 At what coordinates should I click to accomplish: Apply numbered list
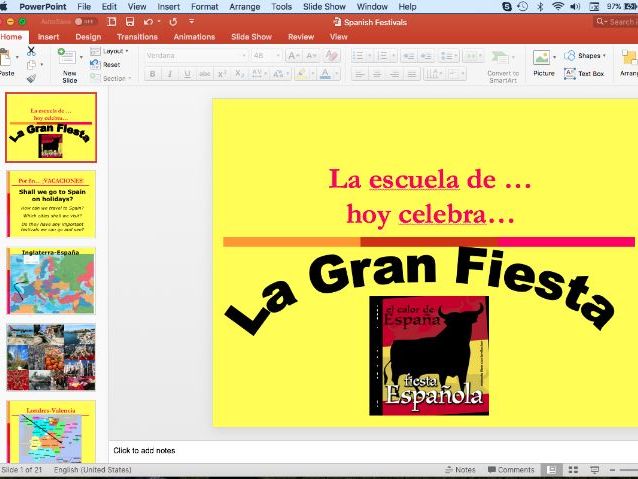(x=383, y=56)
